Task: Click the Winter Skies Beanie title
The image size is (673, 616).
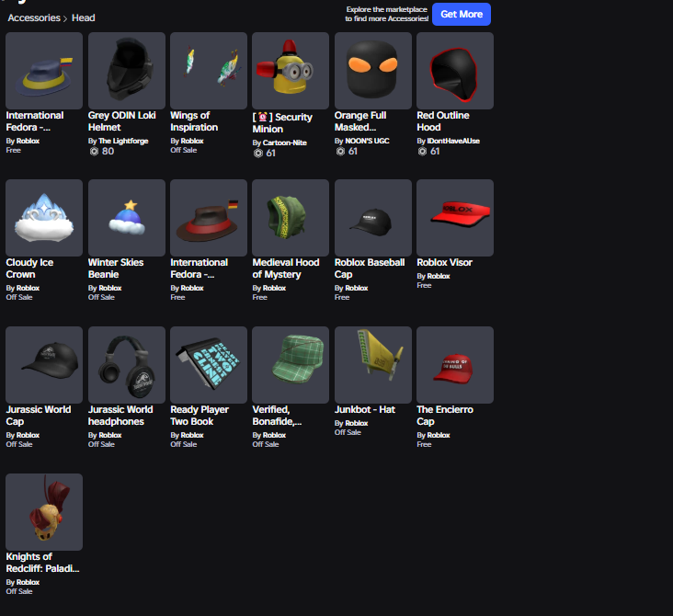Action: [x=116, y=268]
